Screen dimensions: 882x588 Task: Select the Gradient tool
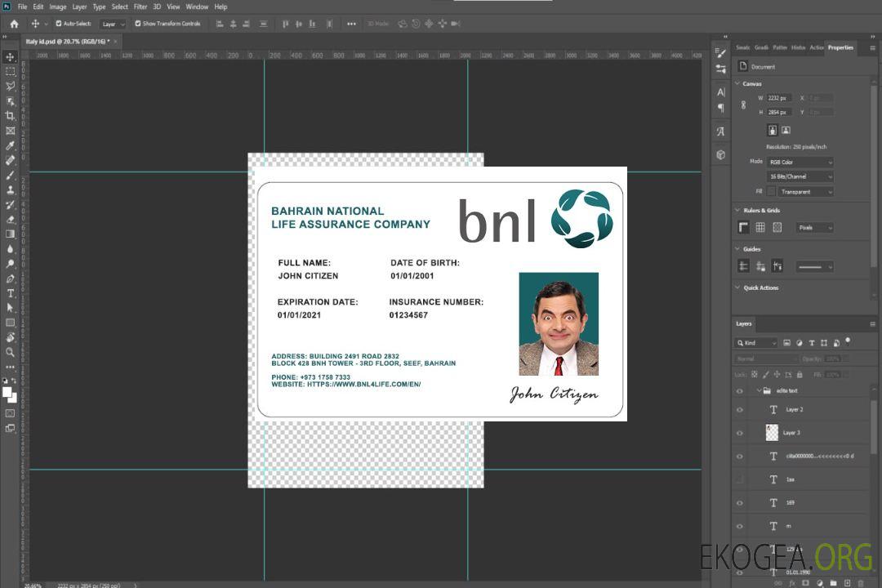[x=10, y=234]
